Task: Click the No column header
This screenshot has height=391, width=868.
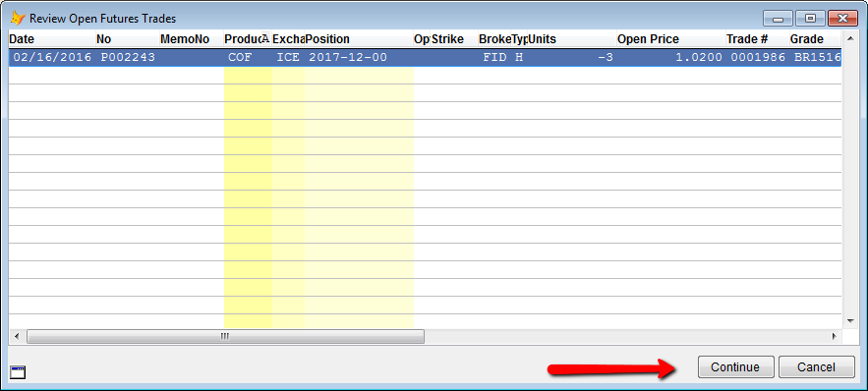Action: [127, 39]
